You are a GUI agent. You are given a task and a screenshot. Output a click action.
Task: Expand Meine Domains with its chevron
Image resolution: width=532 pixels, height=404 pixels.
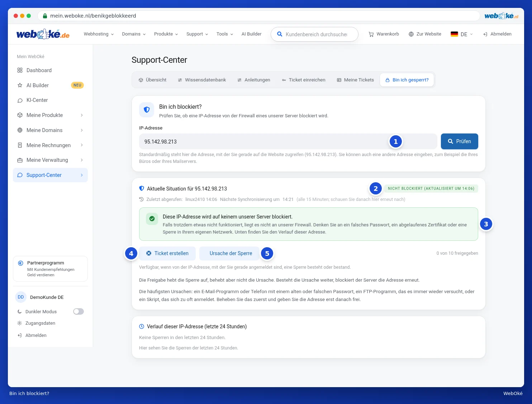pos(82,130)
